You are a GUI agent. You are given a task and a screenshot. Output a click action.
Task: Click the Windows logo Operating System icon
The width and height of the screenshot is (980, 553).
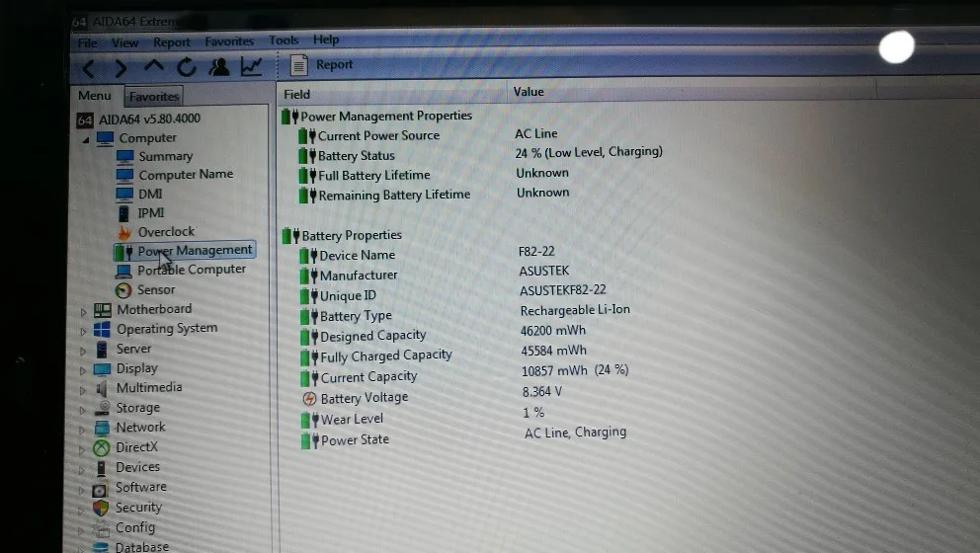coord(102,329)
